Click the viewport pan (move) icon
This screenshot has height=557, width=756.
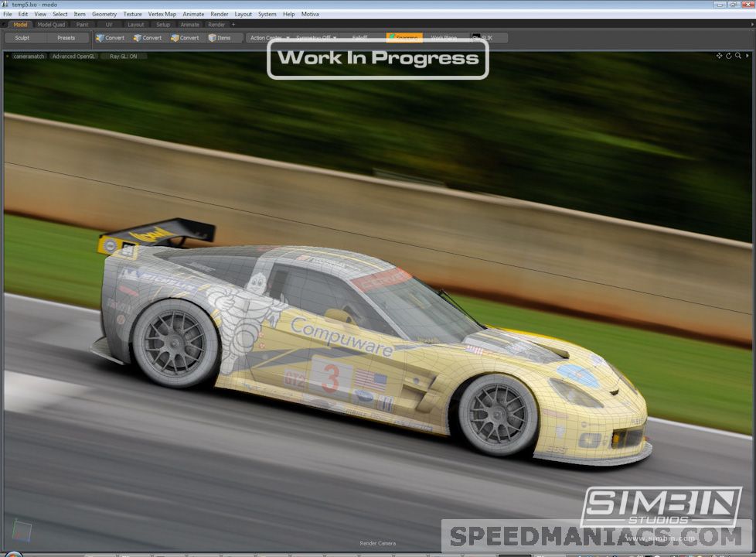(x=719, y=56)
